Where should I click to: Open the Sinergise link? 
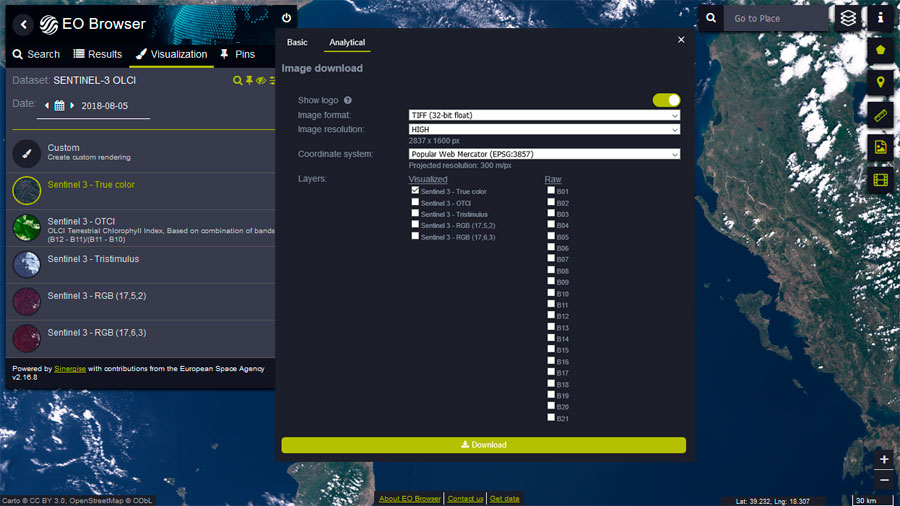[70, 369]
